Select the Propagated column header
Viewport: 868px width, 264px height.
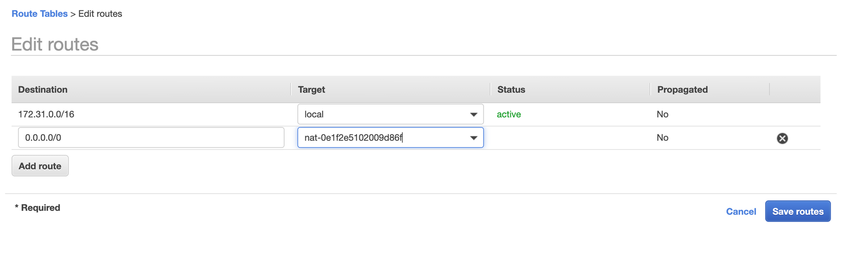pos(682,90)
